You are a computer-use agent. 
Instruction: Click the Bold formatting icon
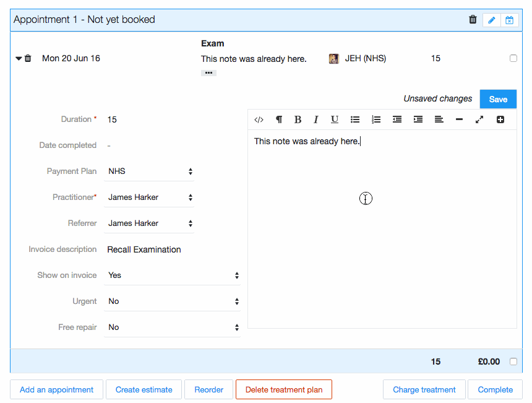pos(298,119)
